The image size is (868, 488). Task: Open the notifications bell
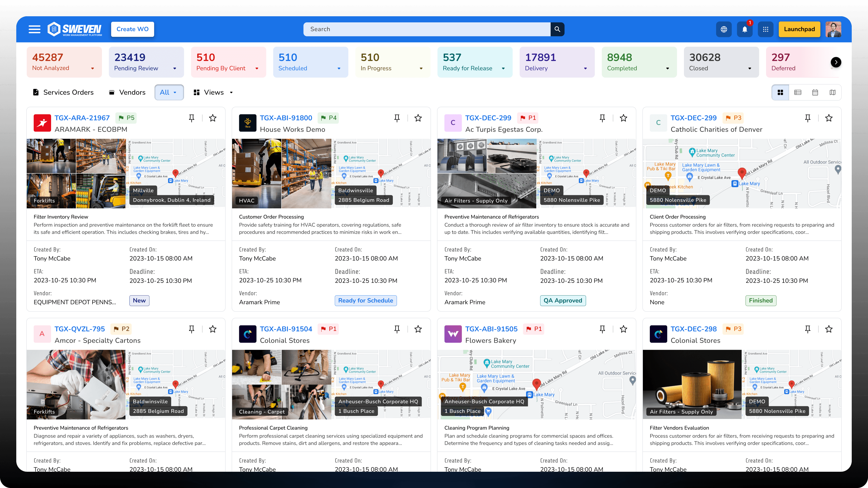(x=745, y=29)
